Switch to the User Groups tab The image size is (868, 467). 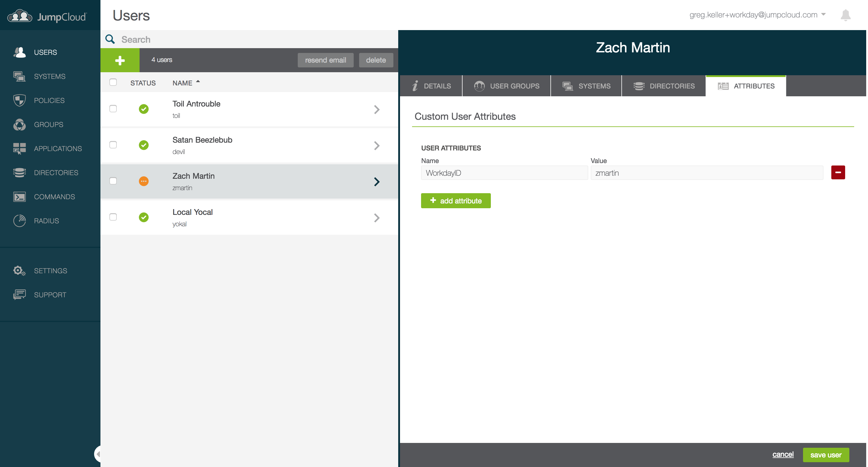point(506,86)
